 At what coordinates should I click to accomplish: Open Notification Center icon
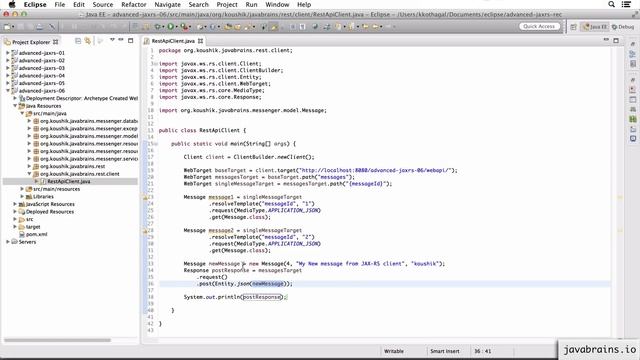click(x=627, y=4)
